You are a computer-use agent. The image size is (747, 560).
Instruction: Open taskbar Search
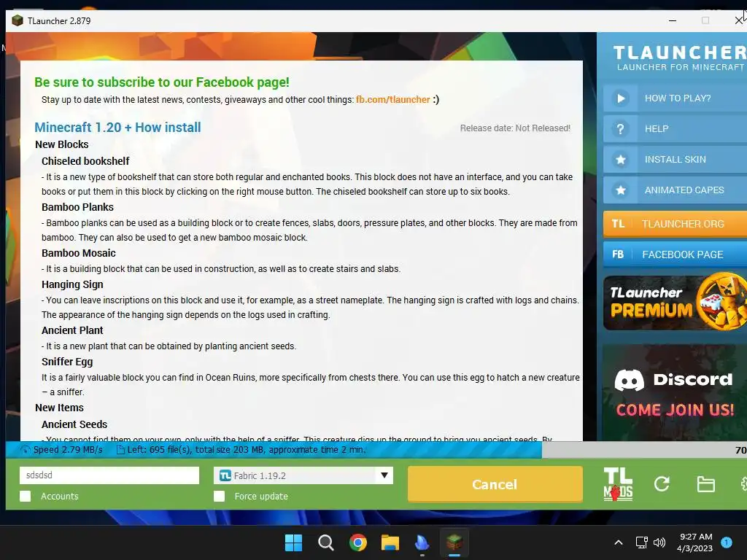point(326,542)
